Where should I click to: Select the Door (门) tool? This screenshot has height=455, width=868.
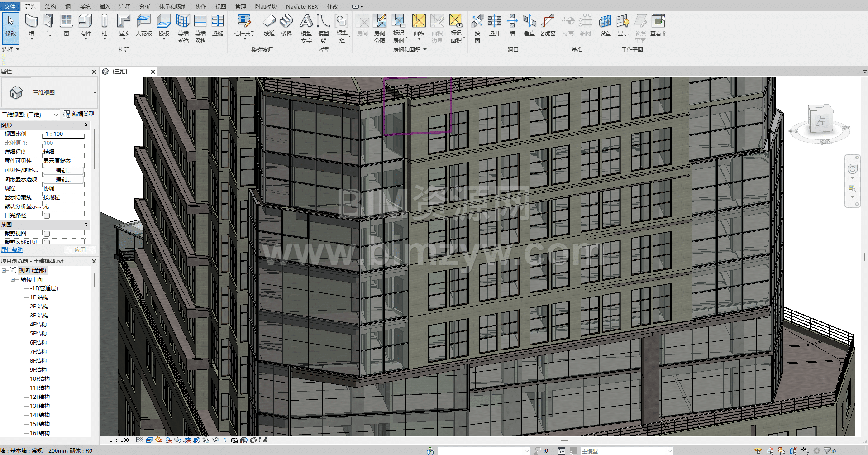(x=48, y=25)
